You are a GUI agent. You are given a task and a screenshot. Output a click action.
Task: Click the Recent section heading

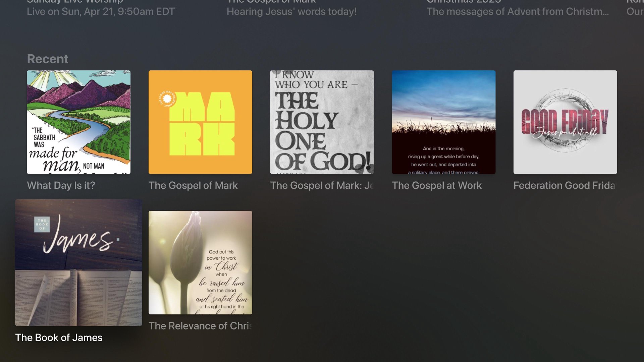coord(48,59)
